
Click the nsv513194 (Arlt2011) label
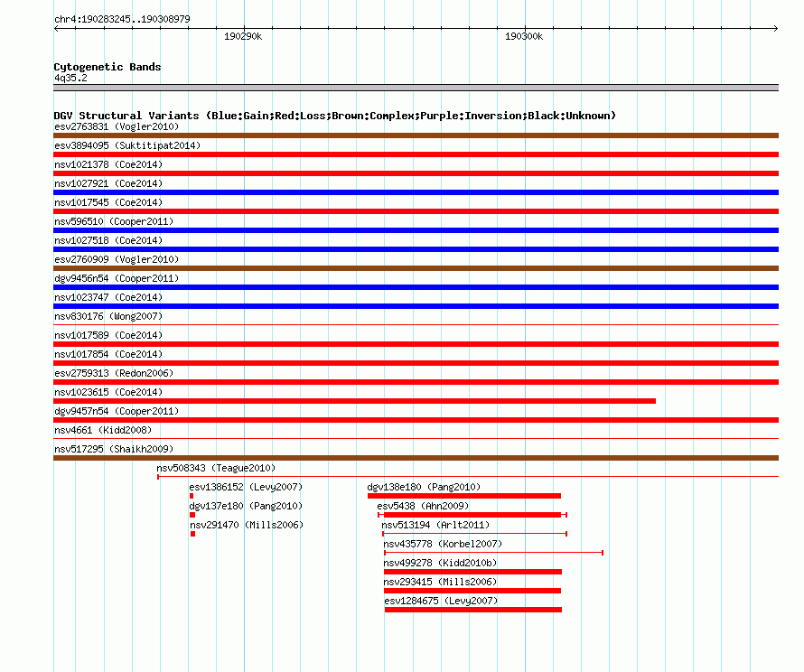[435, 525]
